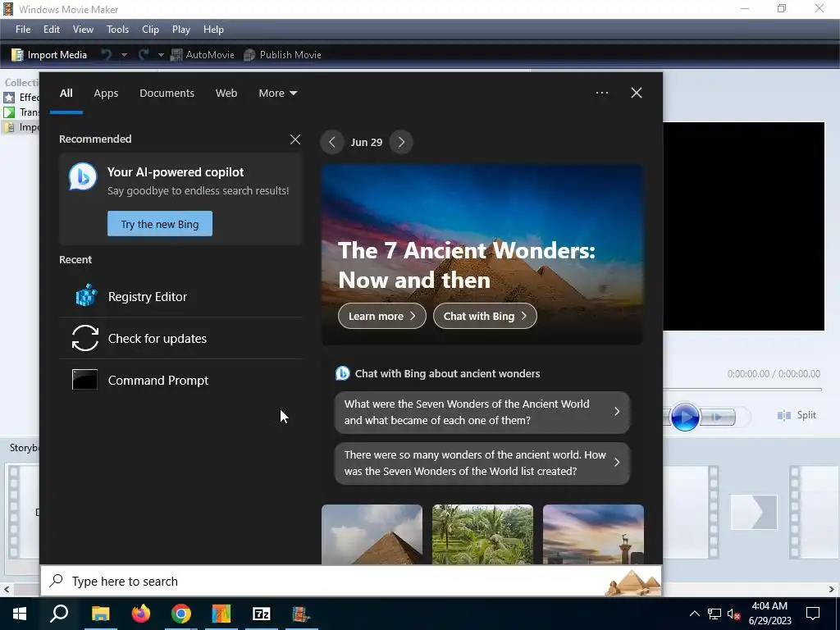
Task: Go to next day after Jun 29
Action: click(401, 142)
